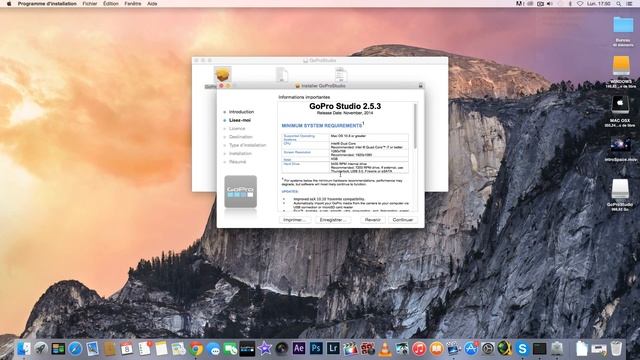Open iBooks from the dock
Screen dimensions: 640x360
[436, 348]
